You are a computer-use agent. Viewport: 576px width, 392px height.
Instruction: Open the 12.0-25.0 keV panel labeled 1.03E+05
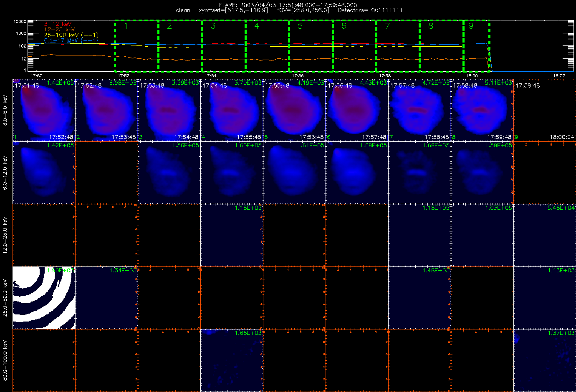(x=483, y=235)
